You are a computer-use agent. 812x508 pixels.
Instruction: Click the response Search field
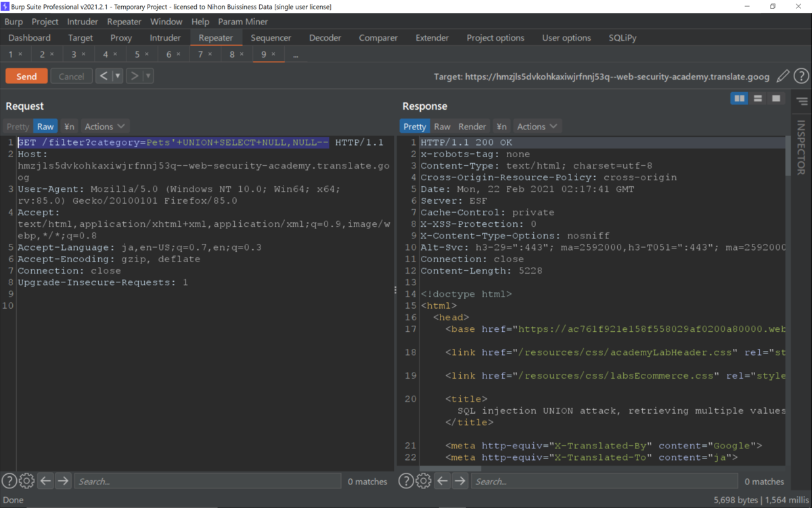pos(604,481)
